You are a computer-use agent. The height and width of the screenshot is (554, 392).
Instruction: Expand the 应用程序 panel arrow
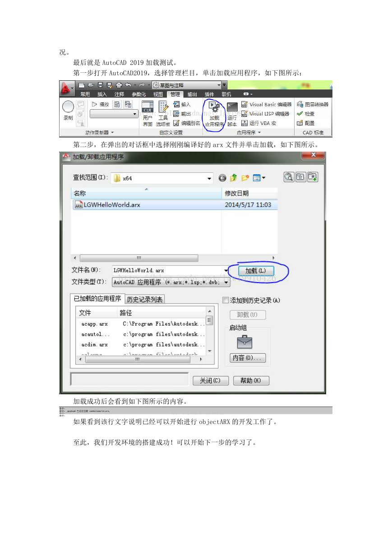(259, 133)
